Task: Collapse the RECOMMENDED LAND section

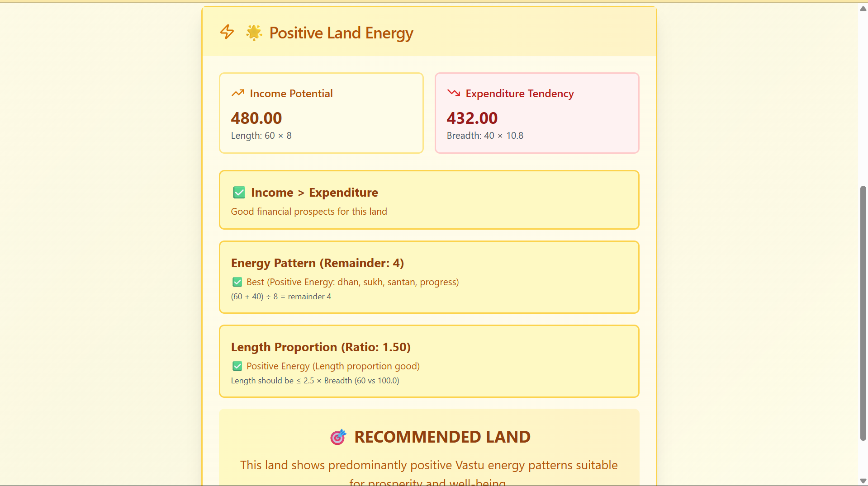Action: 429,437
